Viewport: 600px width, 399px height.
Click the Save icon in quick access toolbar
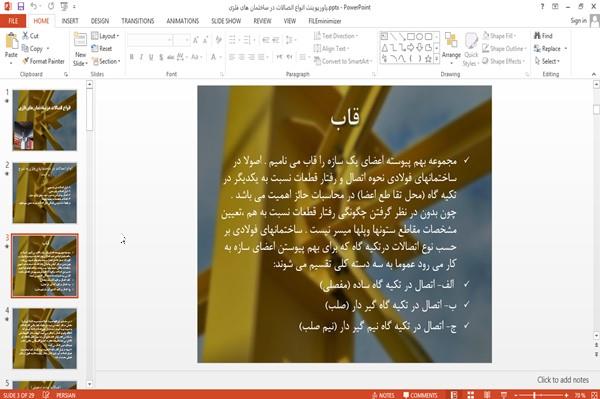[x=21, y=7]
